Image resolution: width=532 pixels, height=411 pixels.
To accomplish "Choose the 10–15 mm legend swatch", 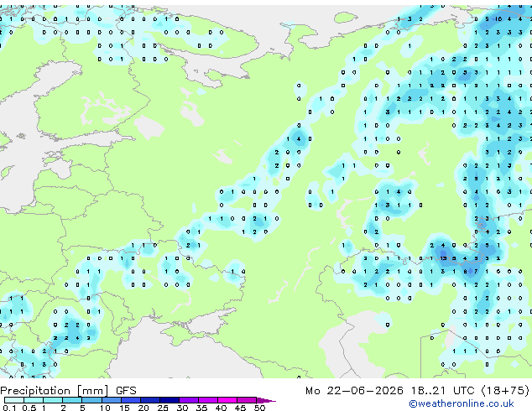I will click(x=111, y=400).
